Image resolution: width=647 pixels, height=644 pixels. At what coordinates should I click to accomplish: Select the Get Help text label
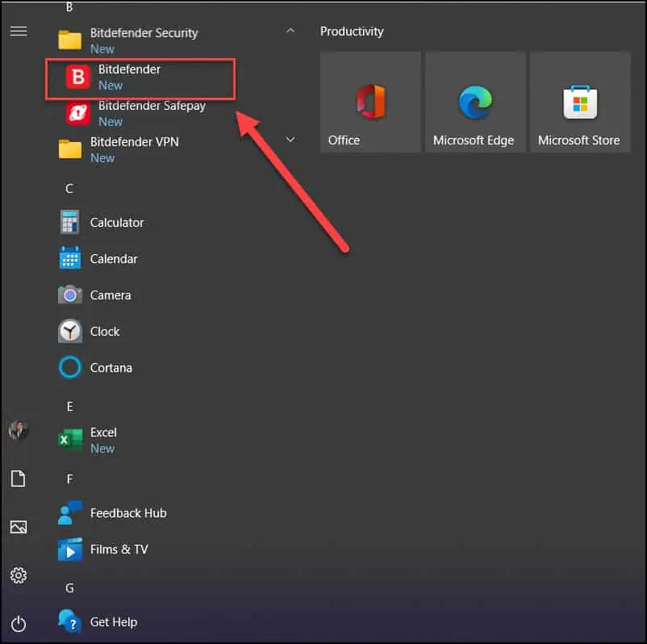[x=114, y=622]
